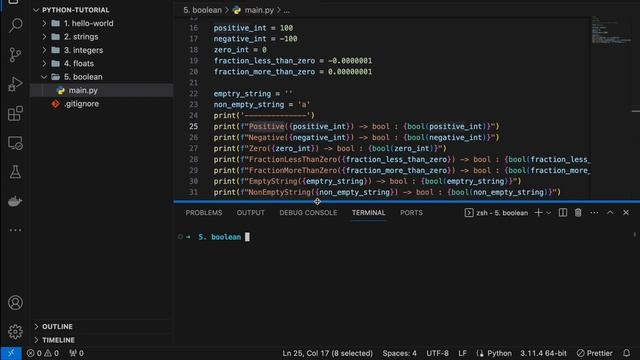Click the remote window indicator in status bar
This screenshot has width=640, height=360.
point(11,353)
